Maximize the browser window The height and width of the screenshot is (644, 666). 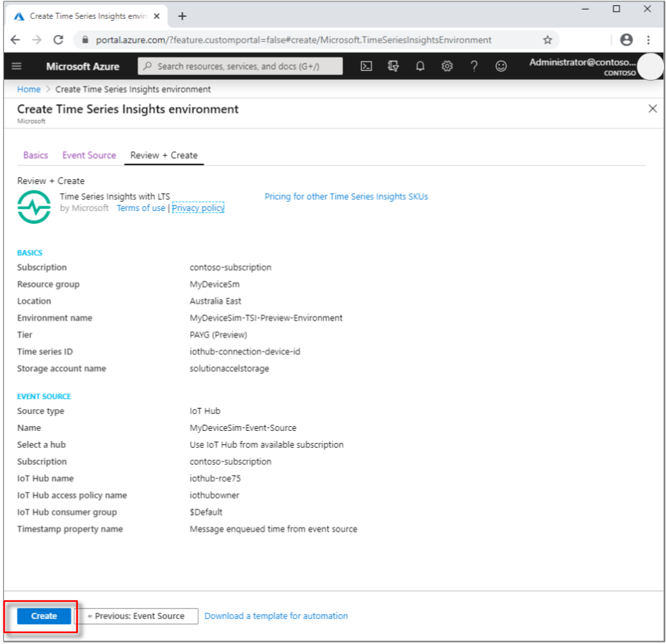617,9
